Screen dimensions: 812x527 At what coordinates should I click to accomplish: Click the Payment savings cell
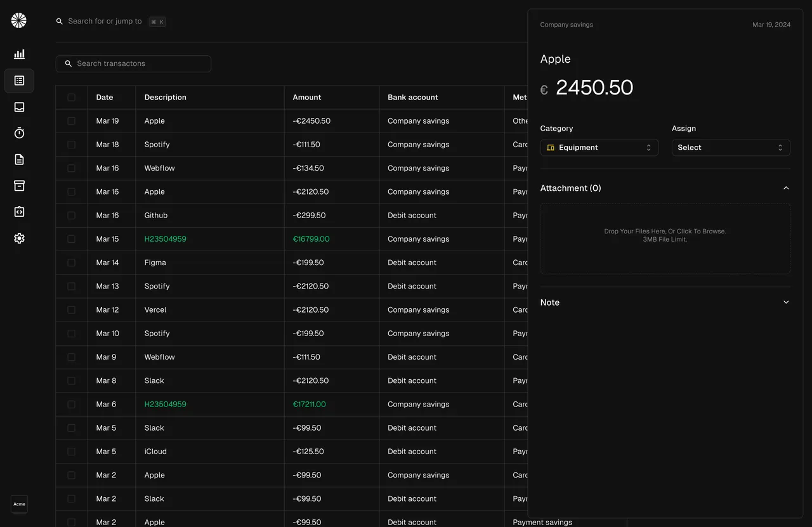(x=542, y=522)
